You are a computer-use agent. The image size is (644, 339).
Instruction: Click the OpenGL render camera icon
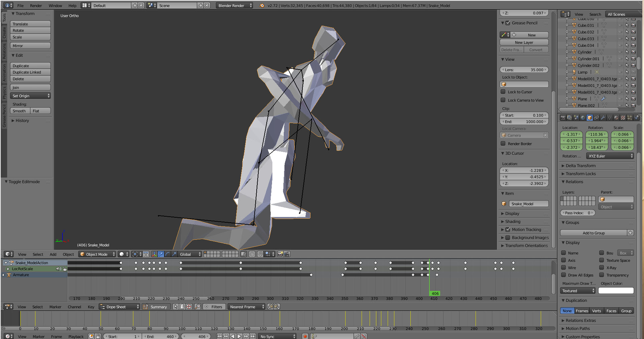(x=280, y=254)
